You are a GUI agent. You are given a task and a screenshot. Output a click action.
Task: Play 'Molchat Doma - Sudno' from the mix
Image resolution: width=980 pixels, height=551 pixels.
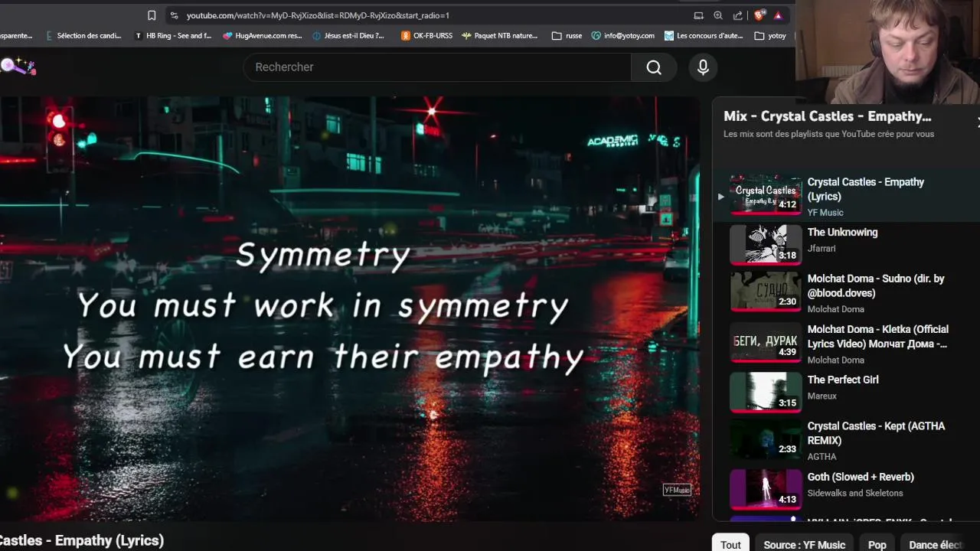click(876, 285)
